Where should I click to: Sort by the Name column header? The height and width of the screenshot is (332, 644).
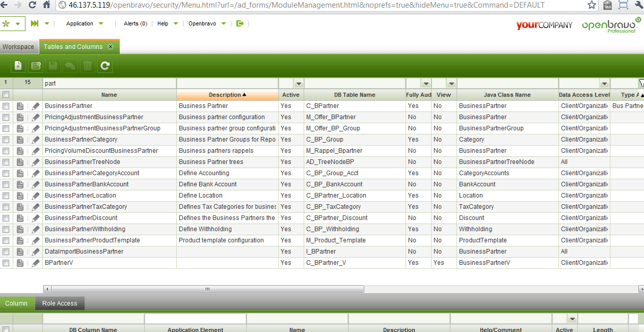point(109,95)
